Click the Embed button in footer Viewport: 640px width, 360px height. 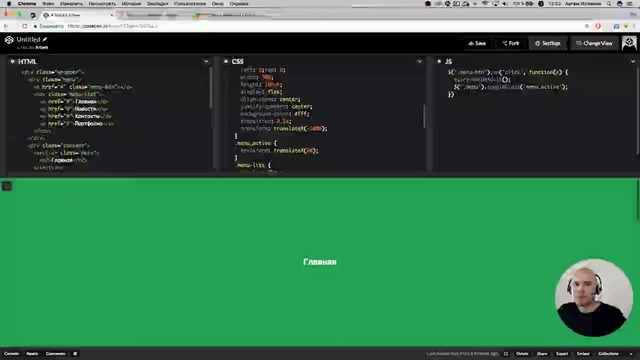(583, 354)
